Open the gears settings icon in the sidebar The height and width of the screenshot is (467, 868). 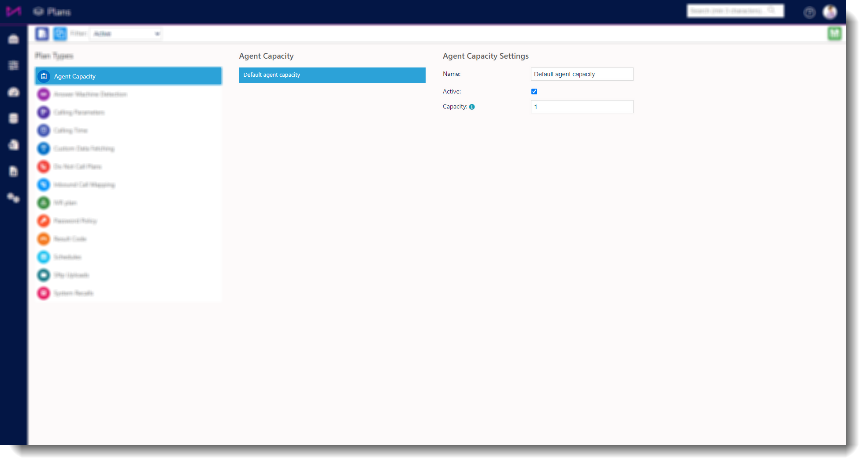click(14, 198)
